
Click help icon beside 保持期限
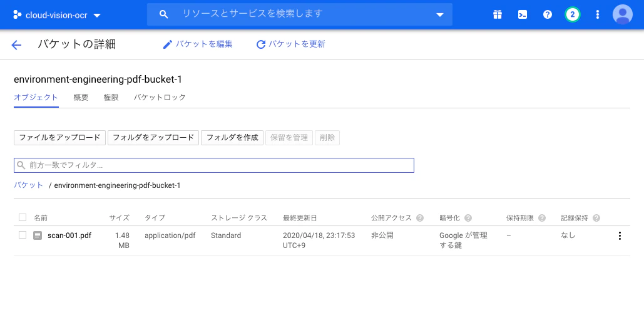coord(542,218)
